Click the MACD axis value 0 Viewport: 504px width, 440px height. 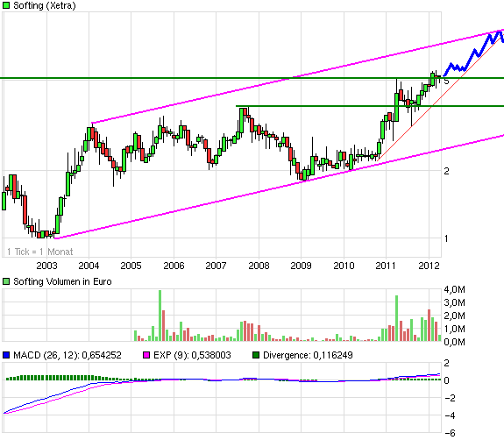click(x=446, y=380)
